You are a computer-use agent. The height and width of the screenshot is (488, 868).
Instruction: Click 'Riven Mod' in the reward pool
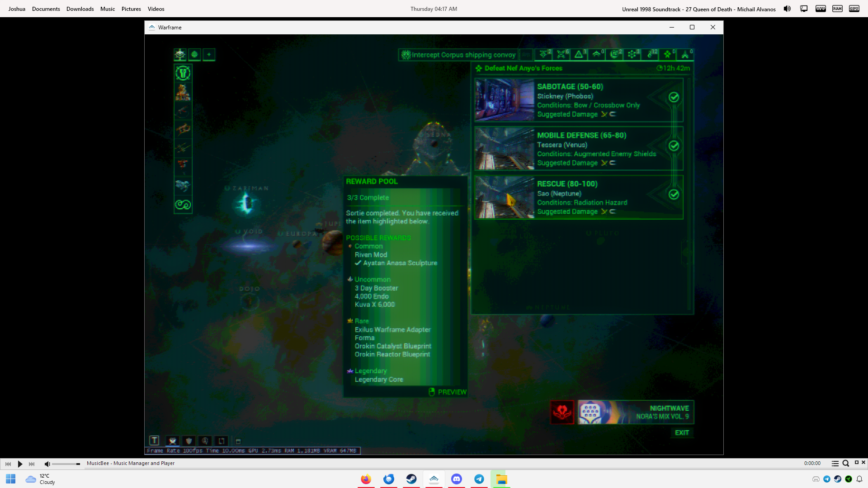371,255
